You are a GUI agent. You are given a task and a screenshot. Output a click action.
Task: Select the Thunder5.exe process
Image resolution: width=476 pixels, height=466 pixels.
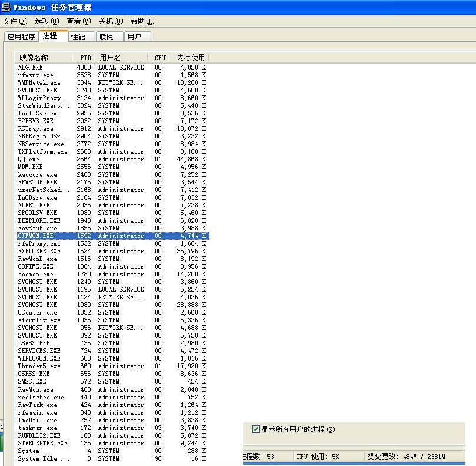click(x=113, y=366)
